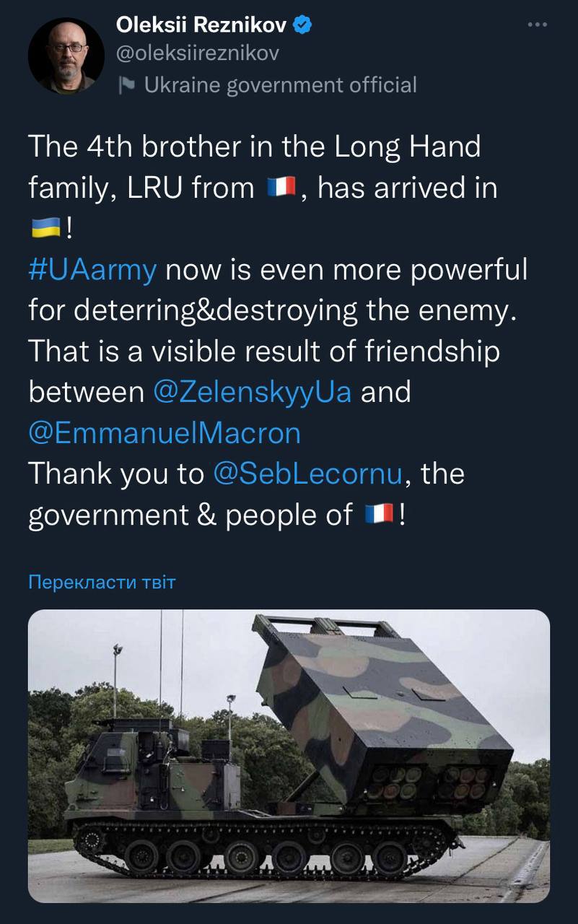Image resolution: width=578 pixels, height=924 pixels.
Task: Click the French flag emoji after "people of"
Action: pos(379,515)
